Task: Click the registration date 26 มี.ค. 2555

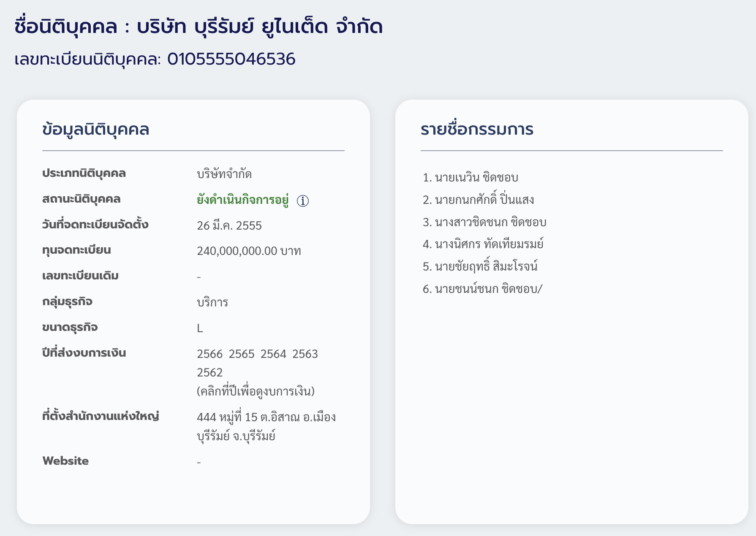Action: coord(229,225)
